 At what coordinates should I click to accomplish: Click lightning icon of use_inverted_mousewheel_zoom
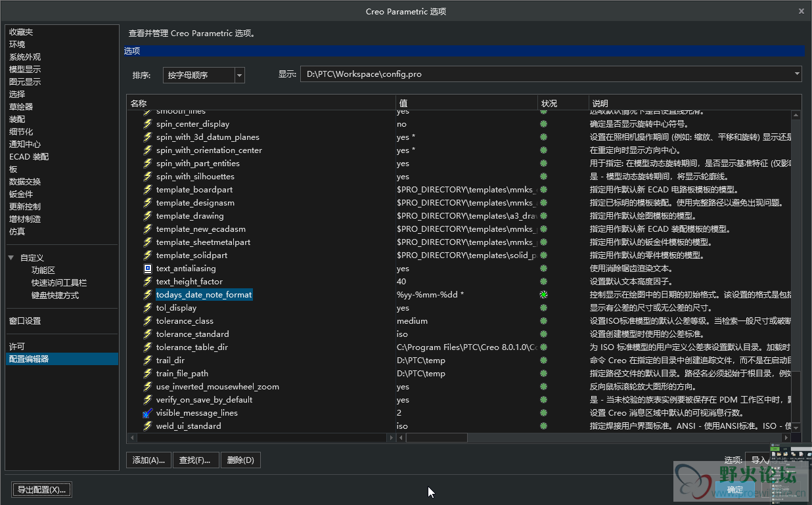(x=148, y=387)
